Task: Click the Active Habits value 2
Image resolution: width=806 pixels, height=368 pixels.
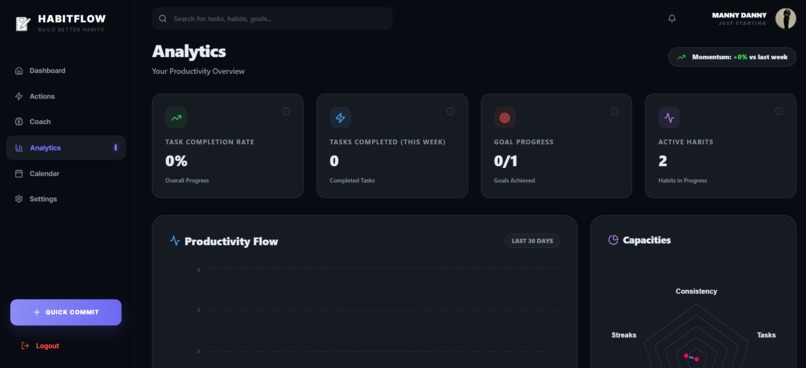Action: (663, 161)
